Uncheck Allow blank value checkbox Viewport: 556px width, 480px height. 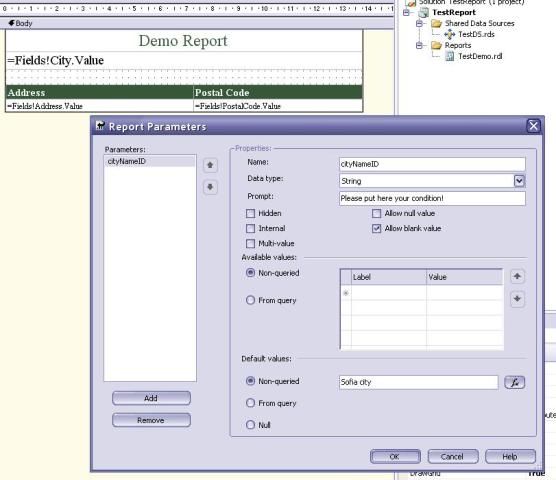pos(377,228)
